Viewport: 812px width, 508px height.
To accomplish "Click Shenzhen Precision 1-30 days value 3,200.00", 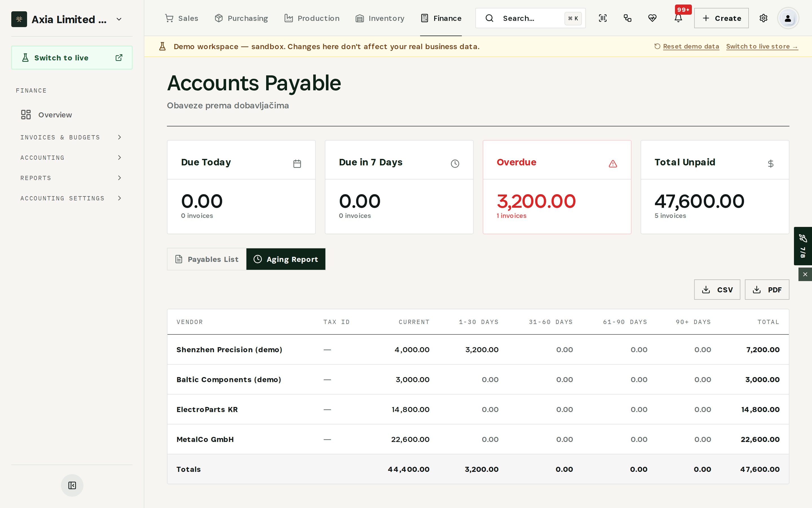I will tap(482, 349).
